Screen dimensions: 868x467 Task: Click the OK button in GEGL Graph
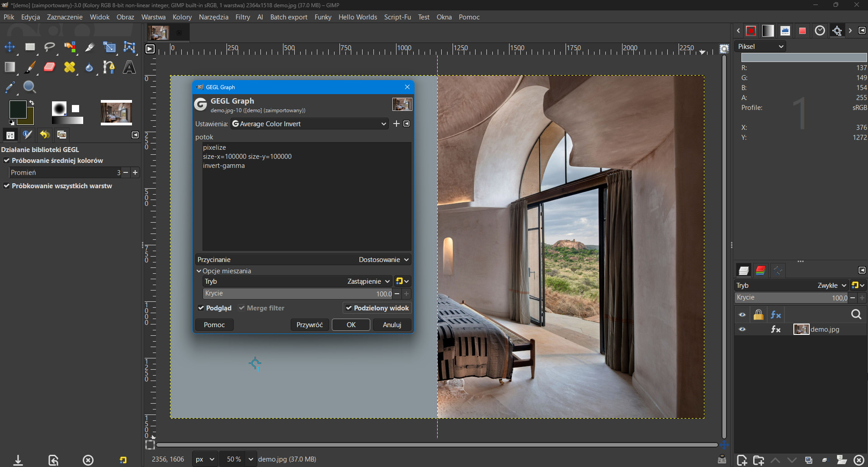coord(351,325)
